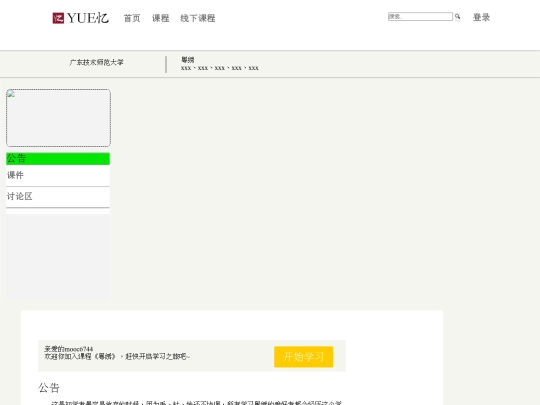This screenshot has width=540, height=405.
Task: Click the search magnifier icon
Action: tap(457, 17)
